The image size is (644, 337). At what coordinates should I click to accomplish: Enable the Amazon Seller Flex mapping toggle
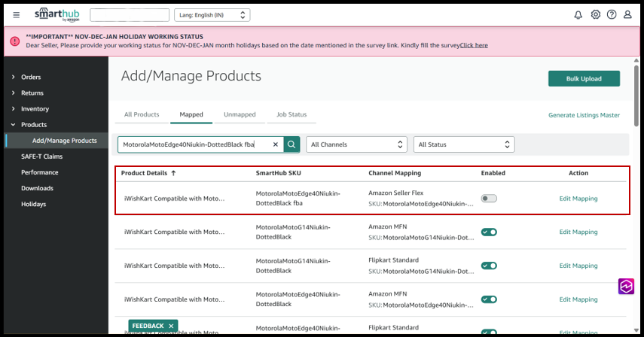point(489,199)
